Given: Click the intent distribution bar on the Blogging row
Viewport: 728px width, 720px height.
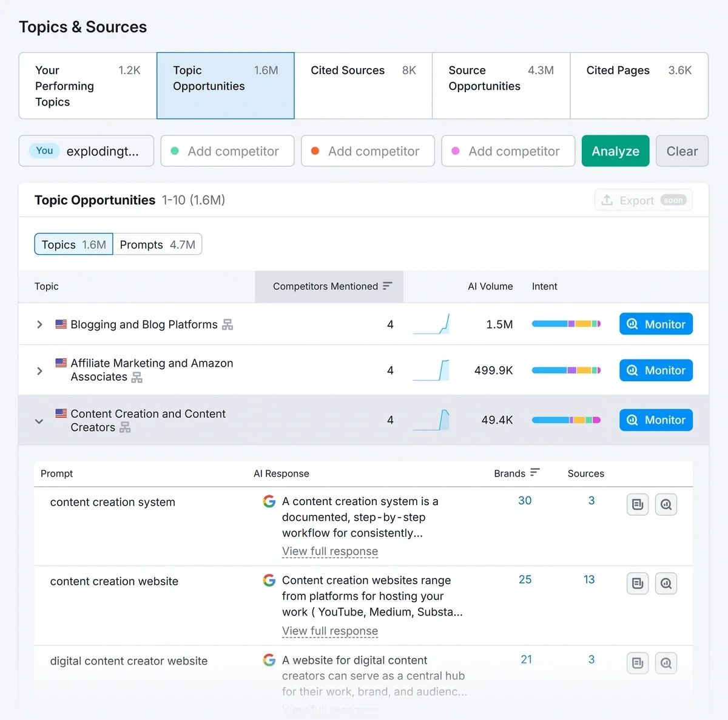Looking at the screenshot, I should 566,324.
